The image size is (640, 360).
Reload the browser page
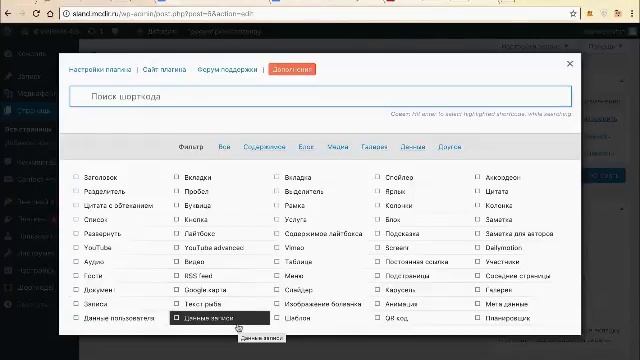(36, 13)
